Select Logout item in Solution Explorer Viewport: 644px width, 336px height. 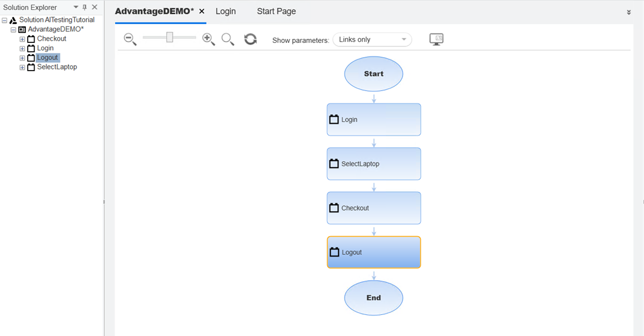(48, 58)
